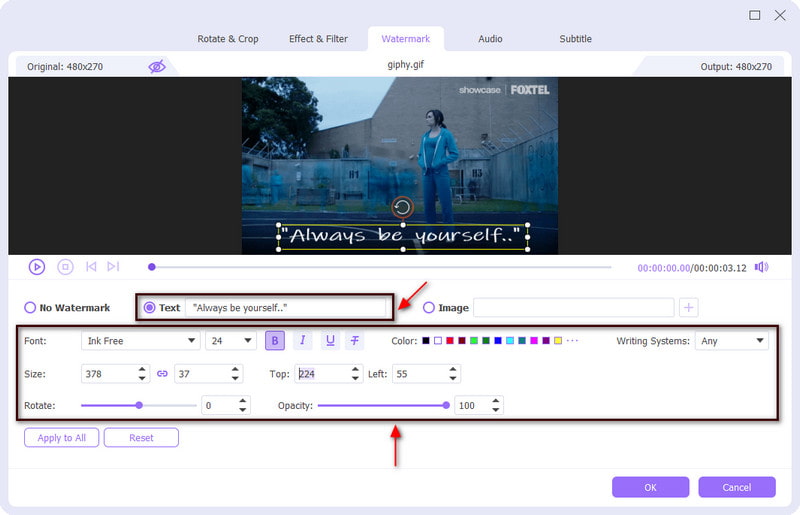Click the Image path input field

pyautogui.click(x=573, y=307)
